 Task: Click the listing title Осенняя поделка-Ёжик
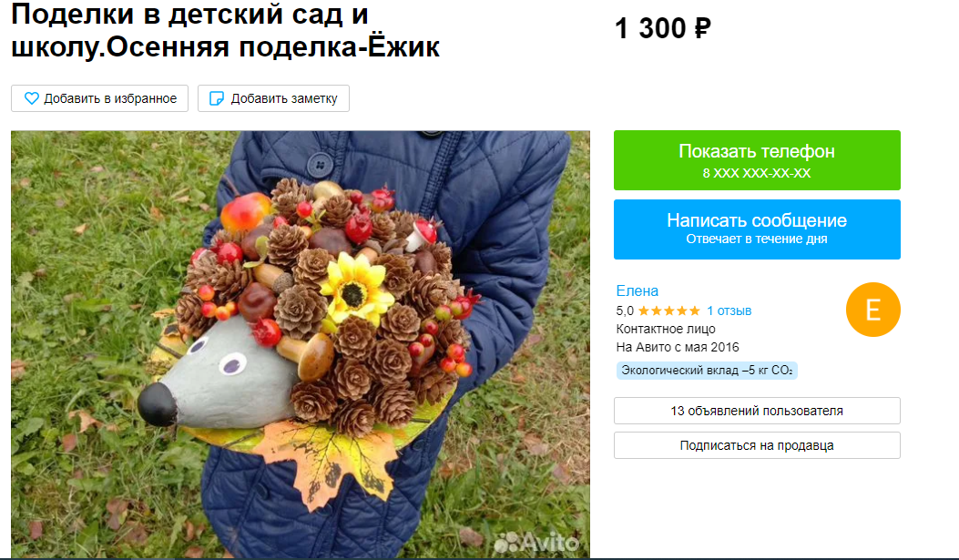tap(273, 46)
